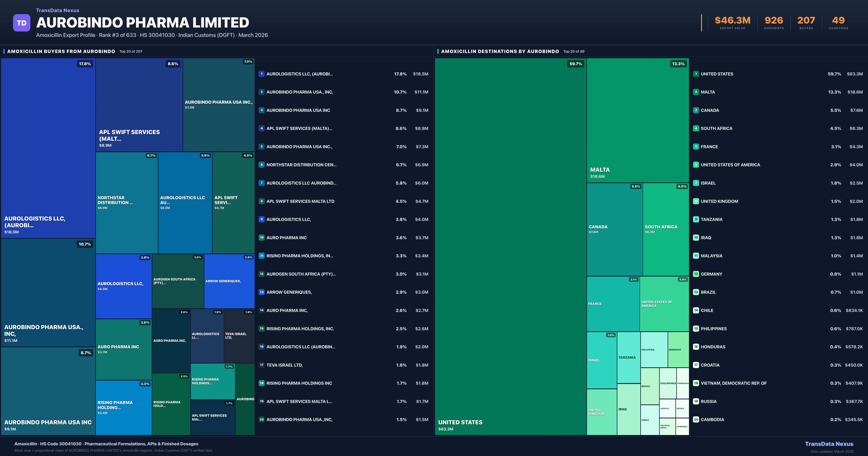Select the rank 1 badge beside AUROLOGISTICS LLC
This screenshot has width=868, height=456.
coord(261,74)
